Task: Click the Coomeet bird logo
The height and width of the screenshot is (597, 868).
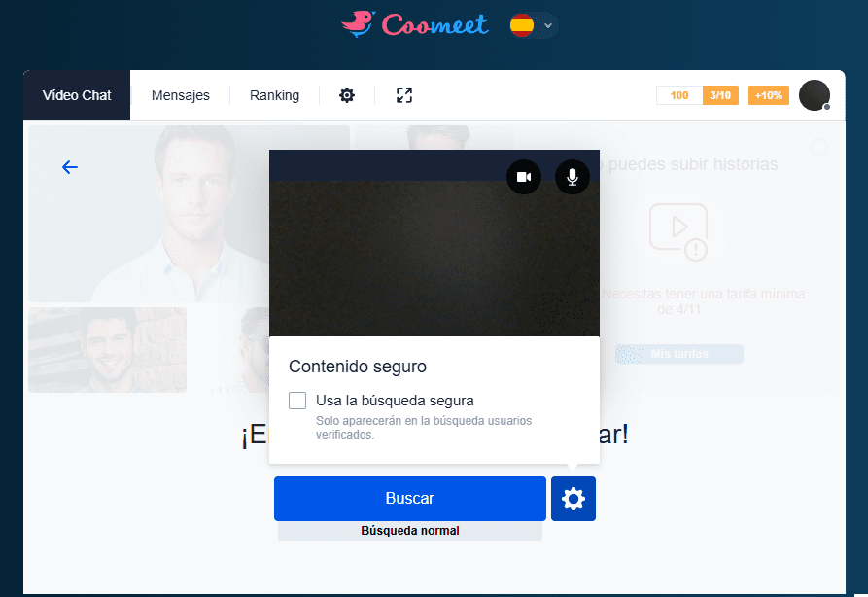Action: [358, 25]
